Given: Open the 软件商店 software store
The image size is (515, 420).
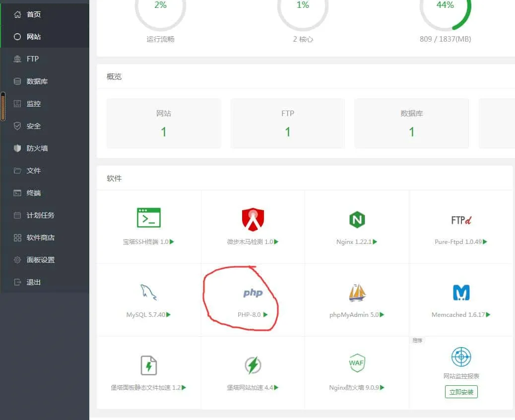Looking at the screenshot, I should click(45, 238).
